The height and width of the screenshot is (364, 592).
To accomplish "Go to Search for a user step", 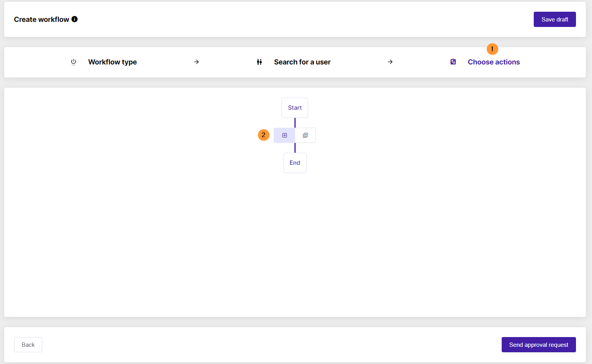I will [302, 62].
